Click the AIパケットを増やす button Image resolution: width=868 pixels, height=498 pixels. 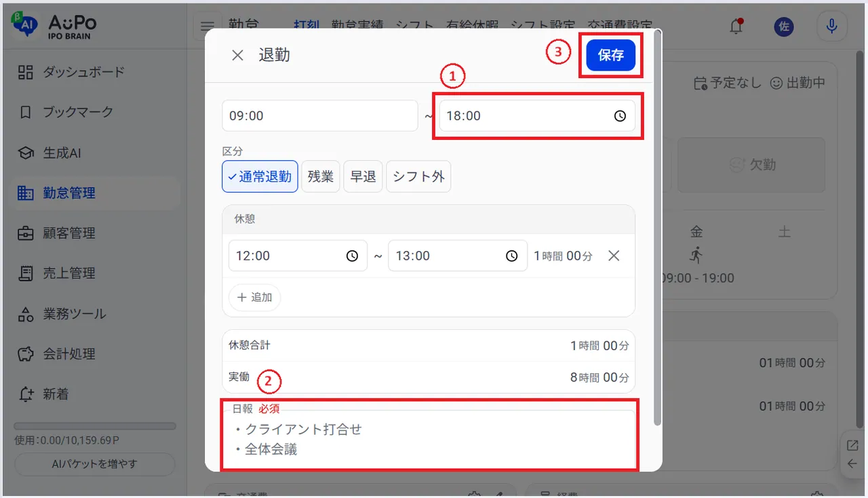[x=95, y=464]
